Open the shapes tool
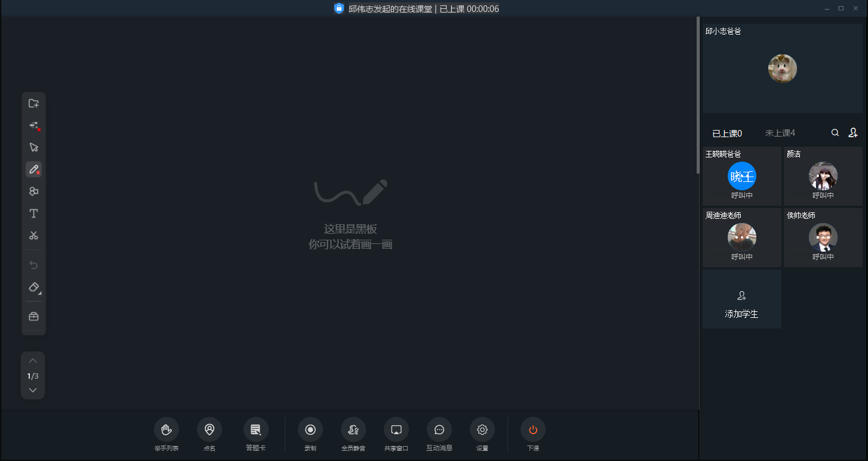Screen dimensions: 868x461 coord(33,191)
